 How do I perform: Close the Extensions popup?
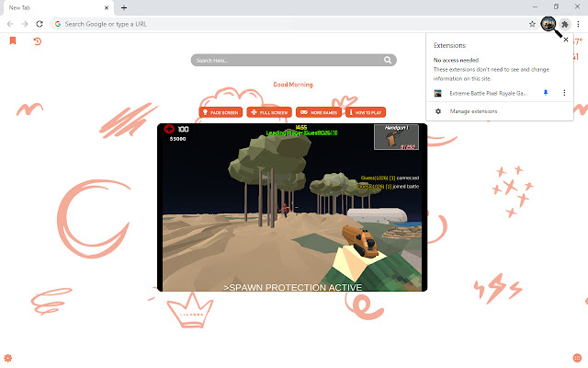click(x=566, y=40)
